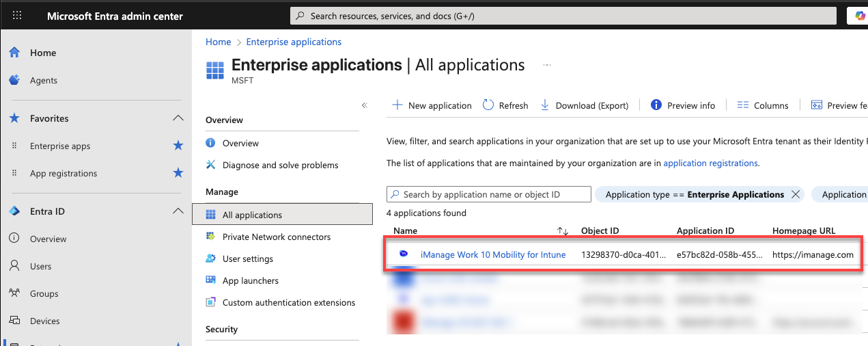Image resolution: width=868 pixels, height=346 pixels.
Task: Click the search by application name field
Action: coord(488,194)
